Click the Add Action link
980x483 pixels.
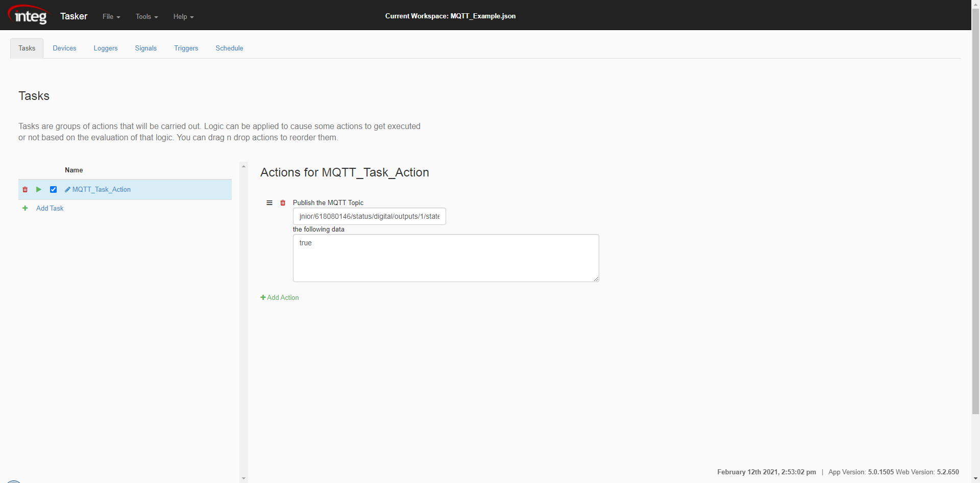[280, 297]
